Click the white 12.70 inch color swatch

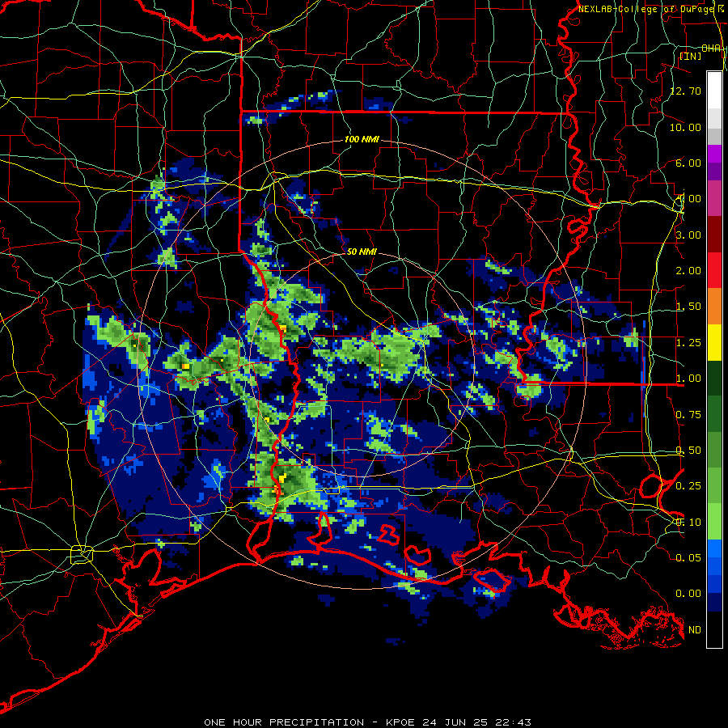pos(714,91)
